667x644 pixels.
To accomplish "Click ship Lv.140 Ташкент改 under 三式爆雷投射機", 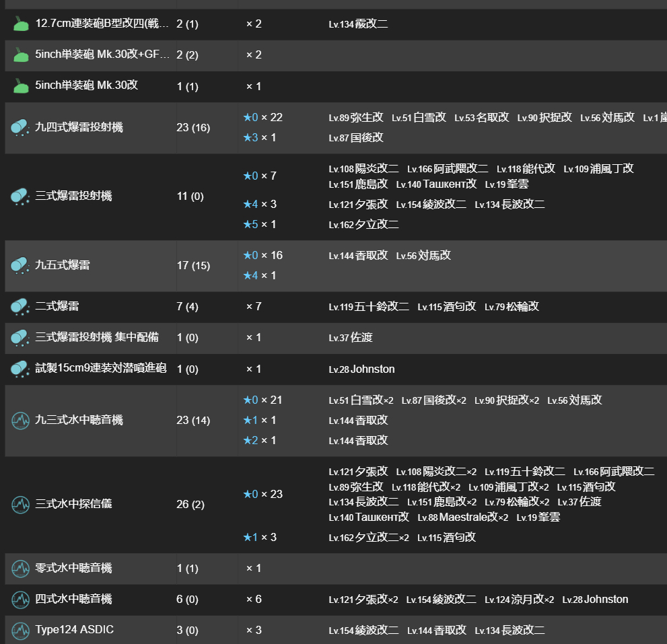I will coord(436,184).
